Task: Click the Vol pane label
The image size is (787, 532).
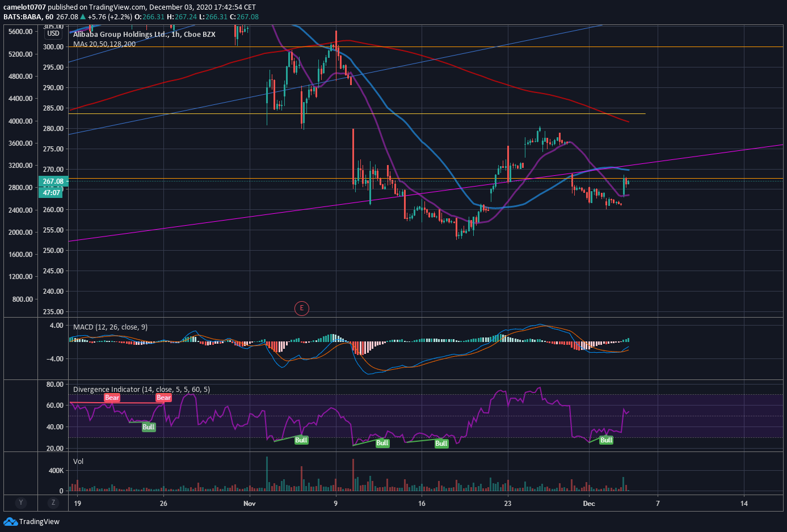Action: point(78,461)
